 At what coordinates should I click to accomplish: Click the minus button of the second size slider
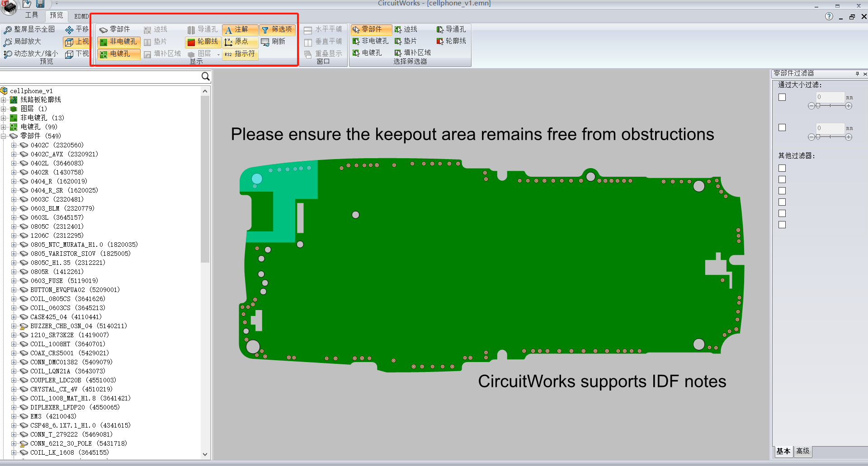(x=811, y=137)
